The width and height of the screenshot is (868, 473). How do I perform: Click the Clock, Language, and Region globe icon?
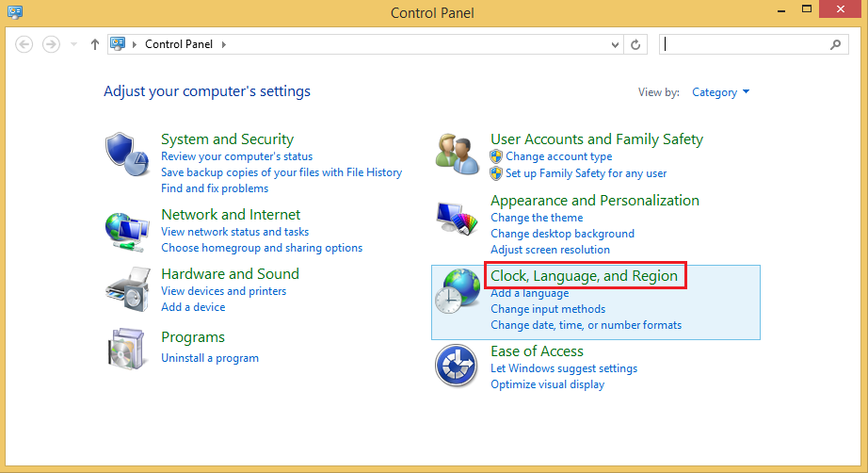coord(457,295)
